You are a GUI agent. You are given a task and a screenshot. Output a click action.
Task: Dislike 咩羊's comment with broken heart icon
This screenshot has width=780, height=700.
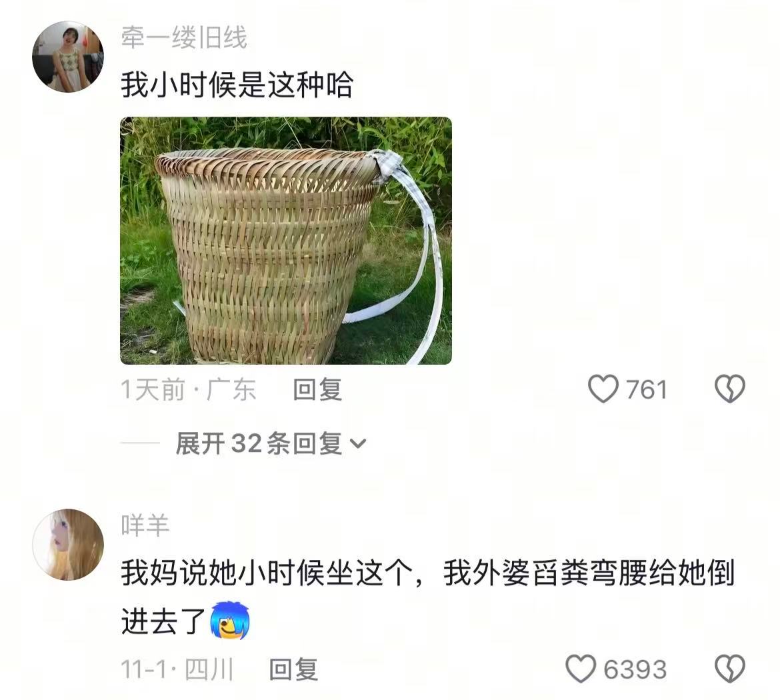(730, 668)
